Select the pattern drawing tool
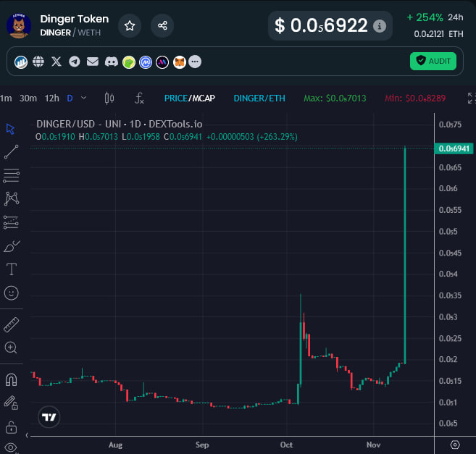 12,199
